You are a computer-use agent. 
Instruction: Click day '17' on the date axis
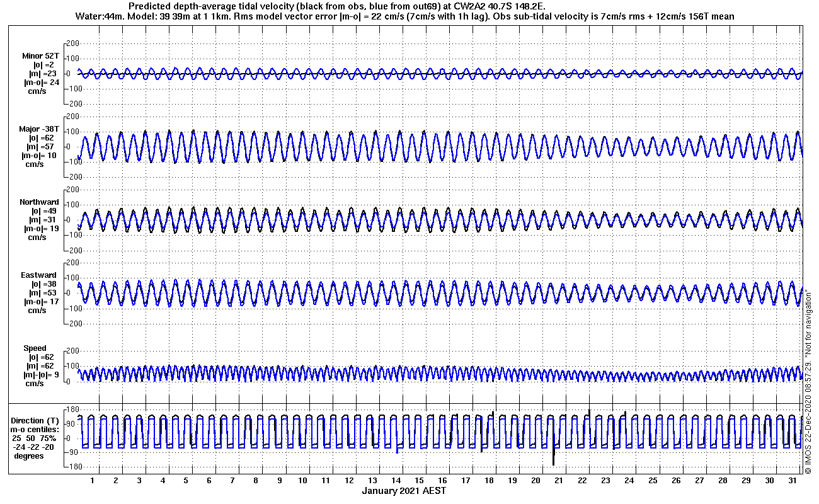466,481
